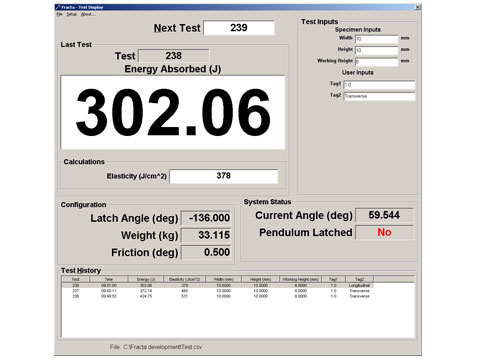Close the Fracta Test Display window

click(x=417, y=7)
